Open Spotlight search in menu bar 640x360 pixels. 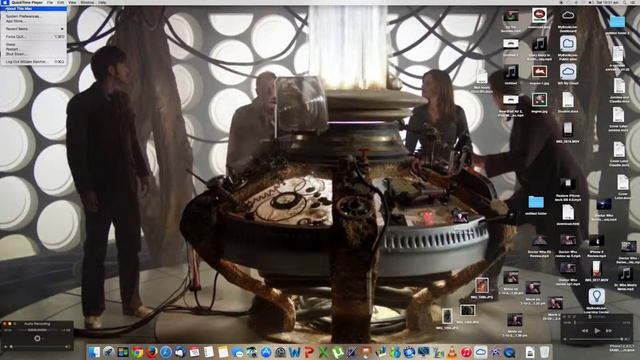624,2
